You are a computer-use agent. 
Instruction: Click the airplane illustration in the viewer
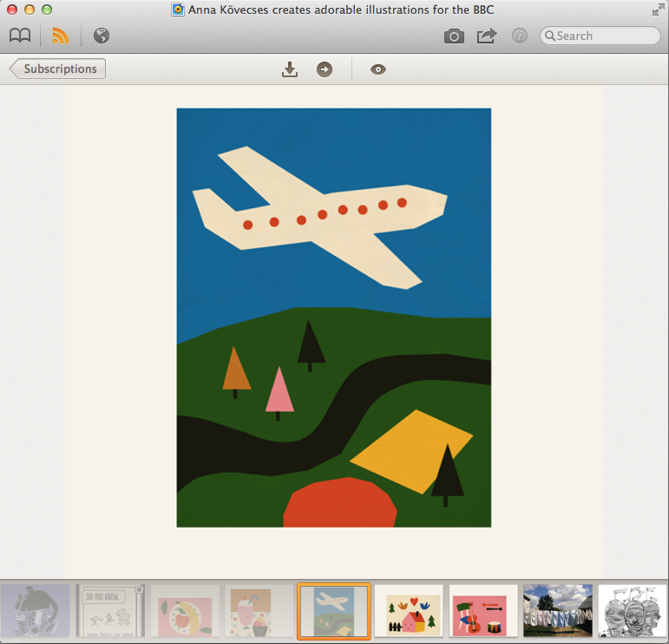(333, 317)
